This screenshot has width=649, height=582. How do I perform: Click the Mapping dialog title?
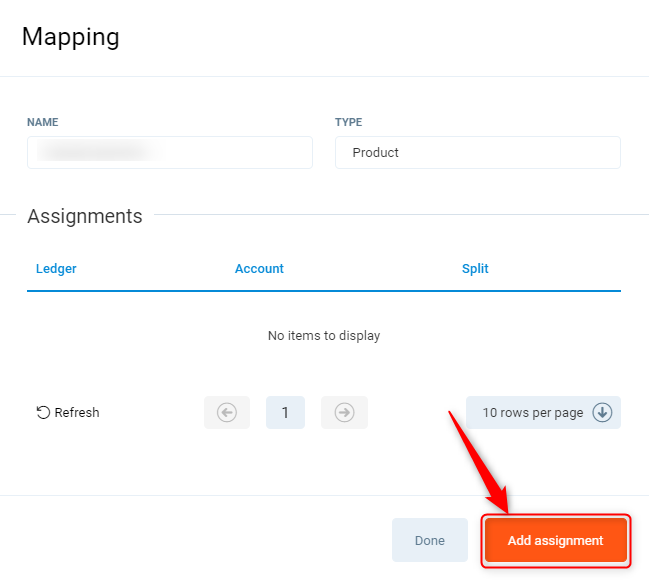point(70,37)
